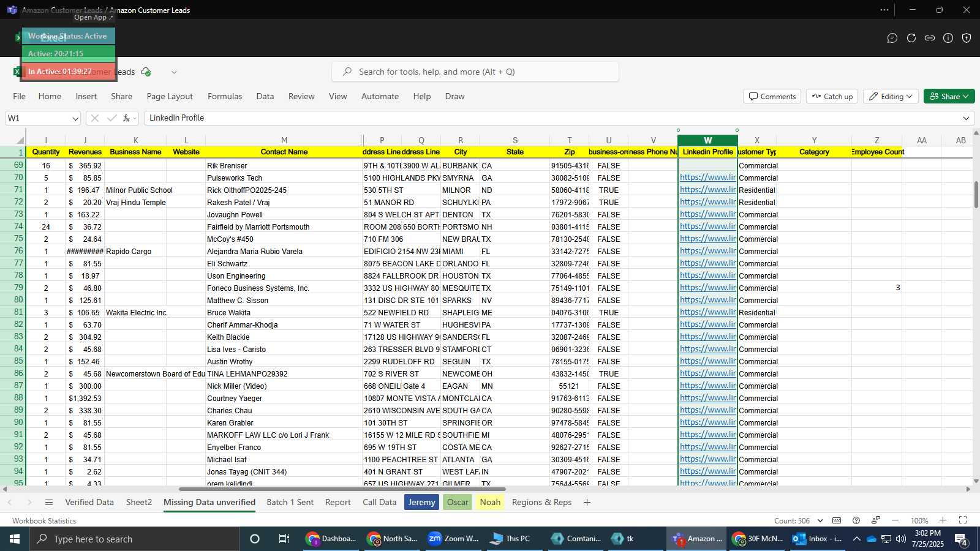This screenshot has width=980, height=551.
Task: Open the more options ellipsis in title bar
Action: [x=884, y=10]
